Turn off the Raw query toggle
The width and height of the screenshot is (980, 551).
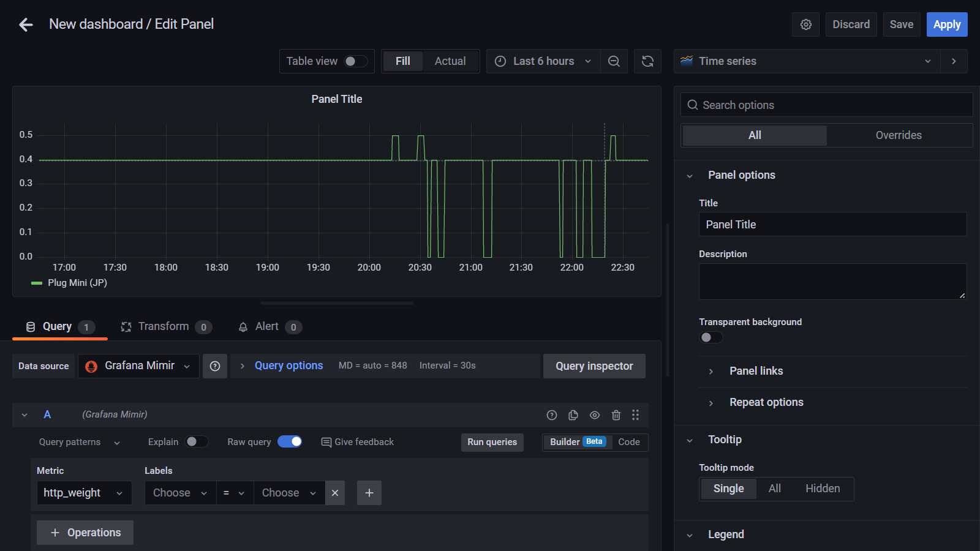tap(290, 442)
